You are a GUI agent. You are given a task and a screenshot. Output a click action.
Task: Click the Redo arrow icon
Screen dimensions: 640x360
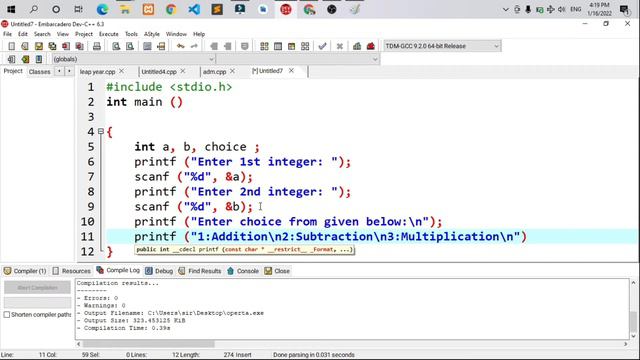(194, 46)
